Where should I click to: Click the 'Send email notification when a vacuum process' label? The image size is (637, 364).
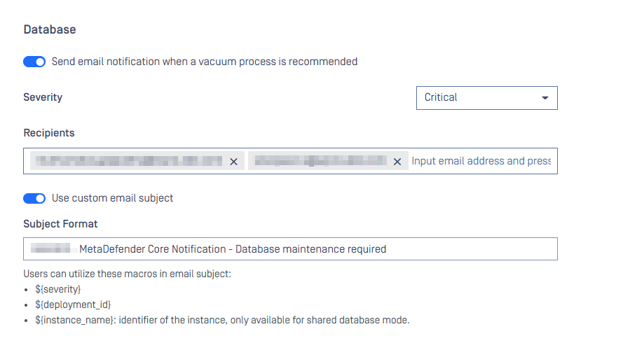pos(205,62)
